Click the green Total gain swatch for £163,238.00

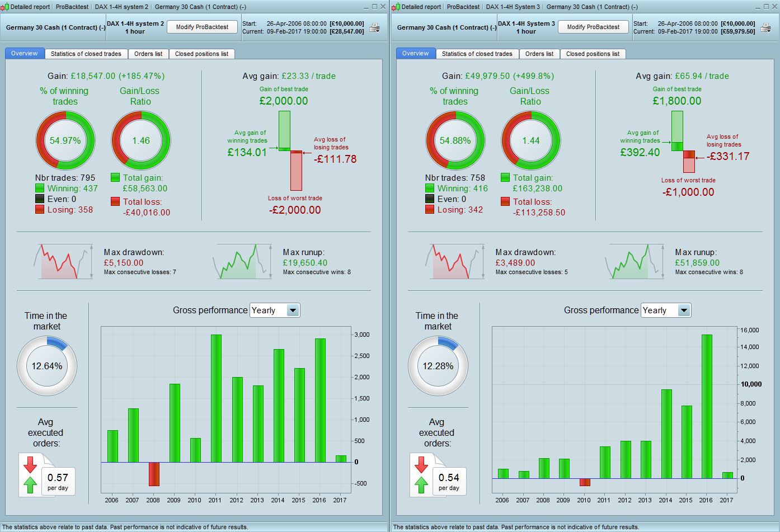click(x=505, y=177)
